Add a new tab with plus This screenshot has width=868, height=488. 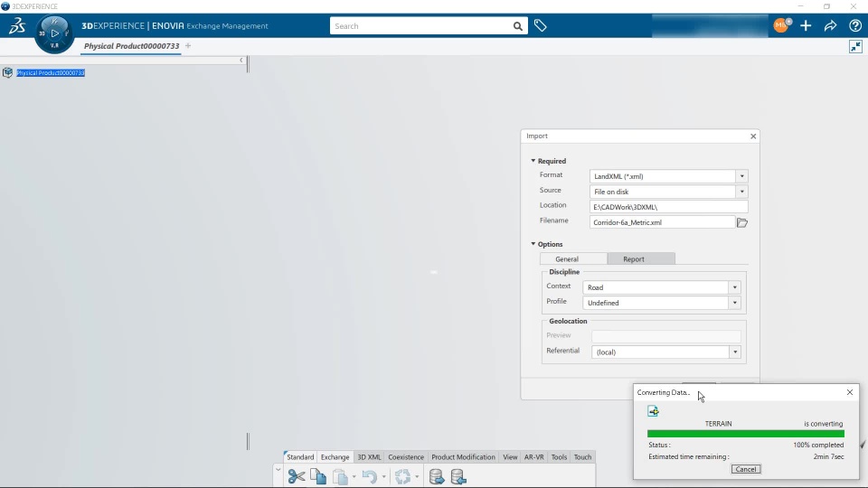point(188,46)
